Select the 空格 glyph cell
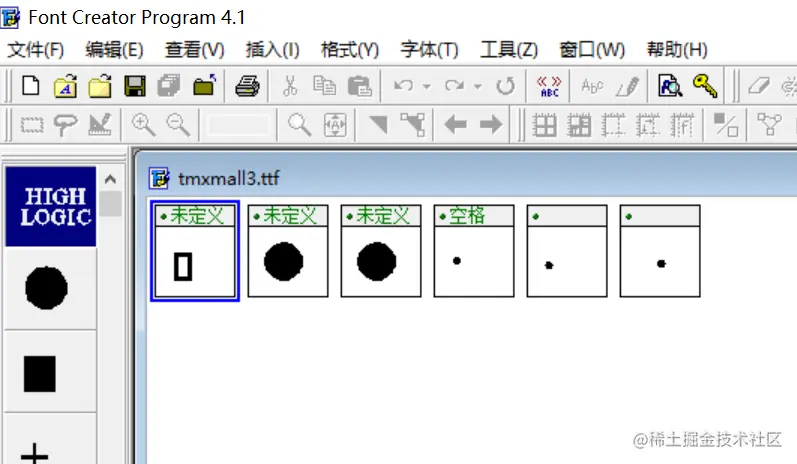The height and width of the screenshot is (464, 797). (x=474, y=251)
